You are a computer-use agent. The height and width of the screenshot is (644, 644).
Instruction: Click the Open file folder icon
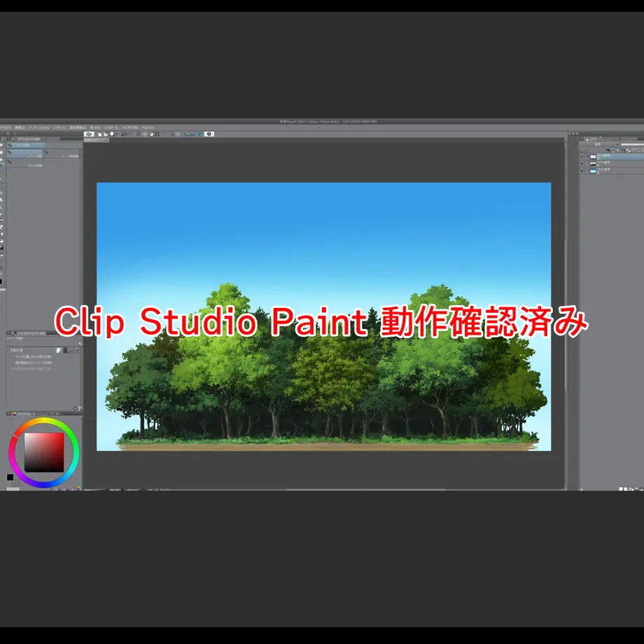[106, 134]
